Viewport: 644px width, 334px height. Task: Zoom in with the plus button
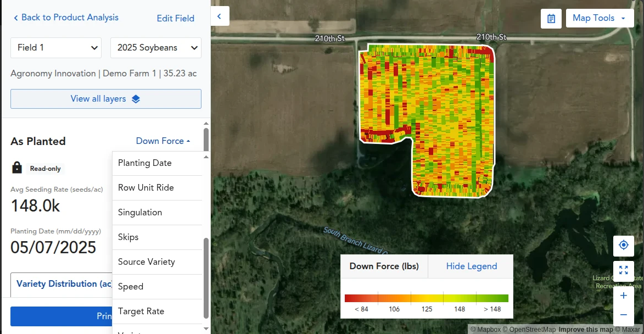(624, 296)
